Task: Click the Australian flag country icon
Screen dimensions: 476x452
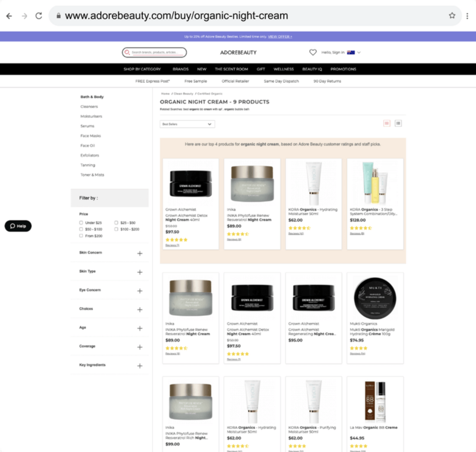Action: (x=351, y=52)
